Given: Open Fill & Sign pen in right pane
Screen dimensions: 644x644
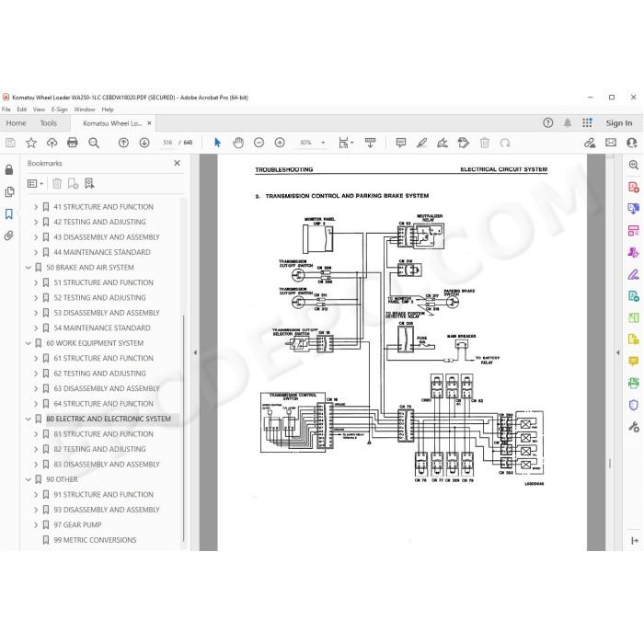Looking at the screenshot, I should point(633,274).
